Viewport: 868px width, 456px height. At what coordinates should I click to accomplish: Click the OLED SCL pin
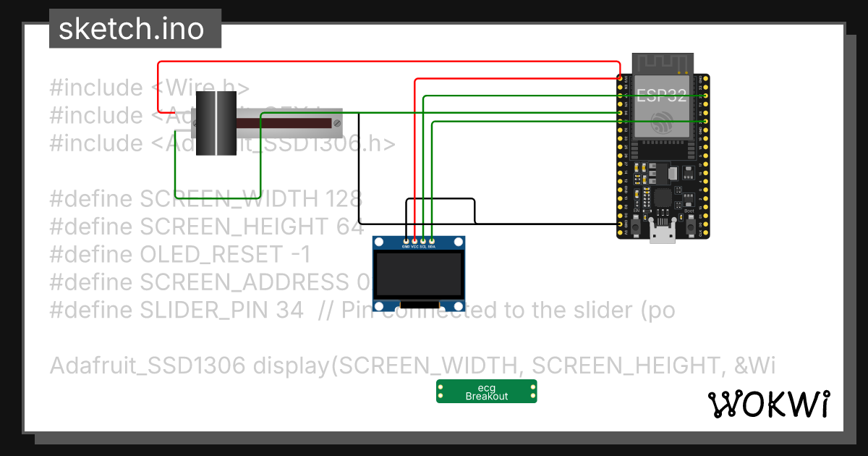pyautogui.click(x=423, y=241)
